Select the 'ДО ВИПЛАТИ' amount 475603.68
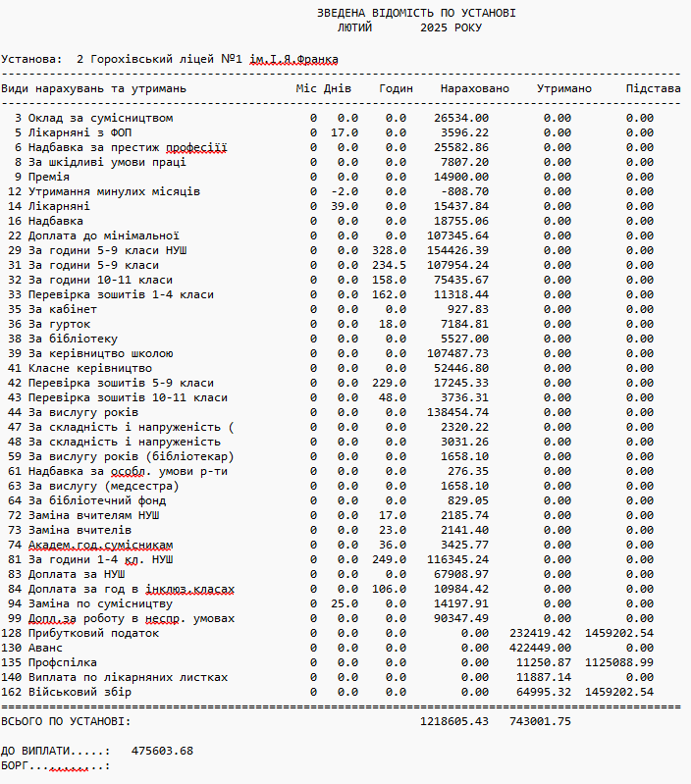691x784 pixels. (x=162, y=751)
